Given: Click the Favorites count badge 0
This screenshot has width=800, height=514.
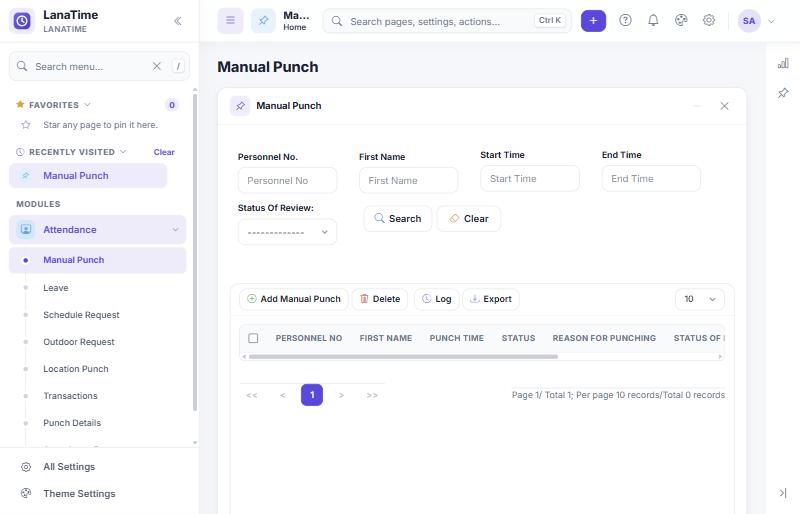Looking at the screenshot, I should click(172, 105).
